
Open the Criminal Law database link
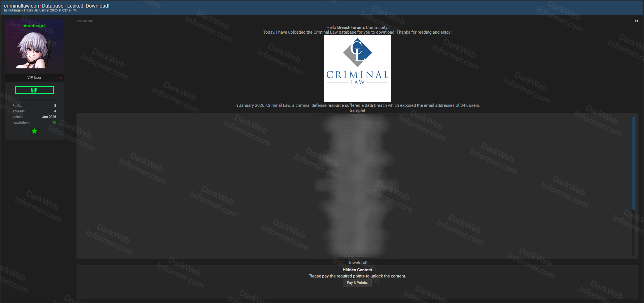tap(335, 32)
